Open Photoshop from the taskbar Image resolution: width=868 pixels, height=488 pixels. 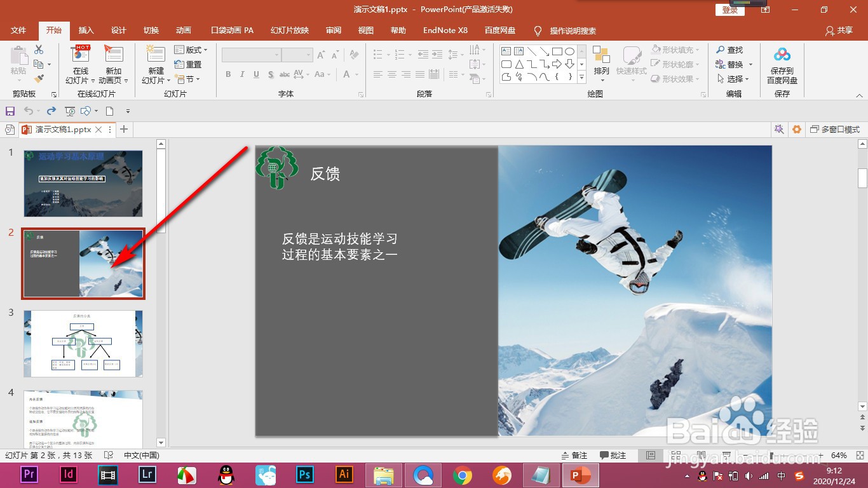(305, 475)
